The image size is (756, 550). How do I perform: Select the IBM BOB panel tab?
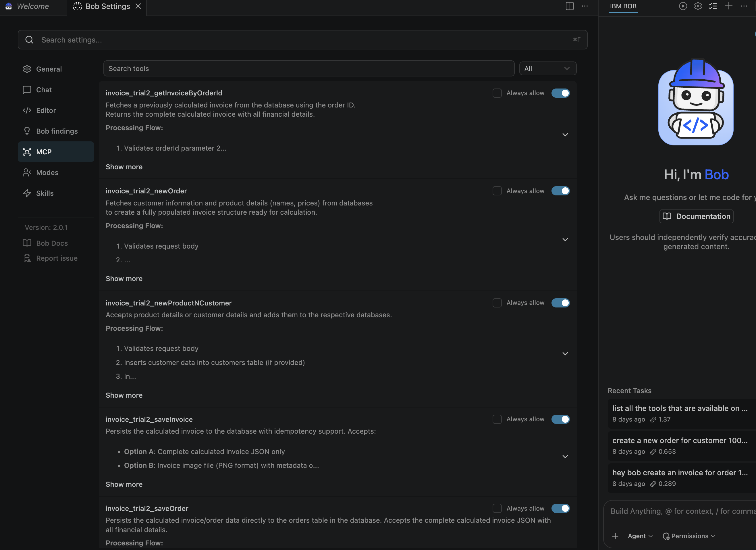pyautogui.click(x=623, y=6)
